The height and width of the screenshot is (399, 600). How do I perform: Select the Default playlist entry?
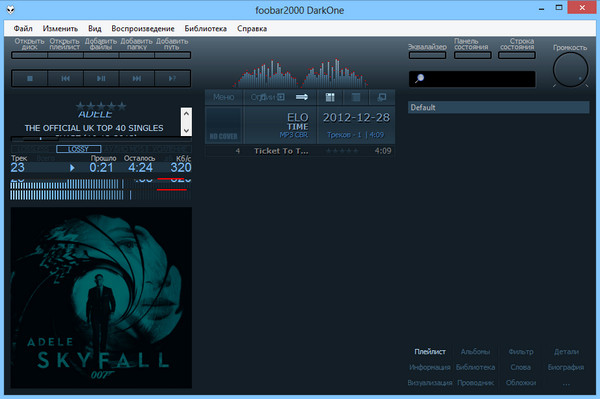click(499, 107)
